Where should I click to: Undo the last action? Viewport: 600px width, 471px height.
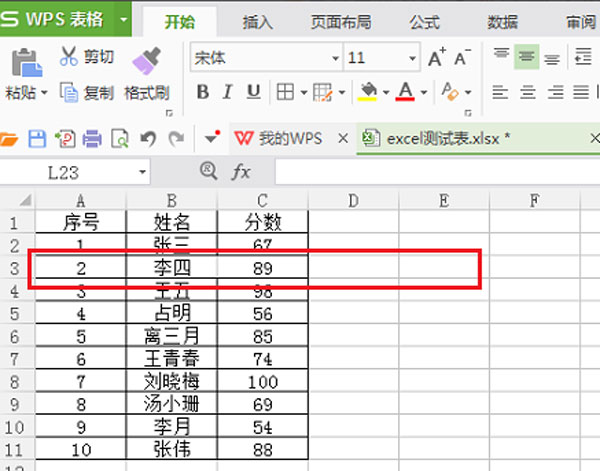[148, 139]
